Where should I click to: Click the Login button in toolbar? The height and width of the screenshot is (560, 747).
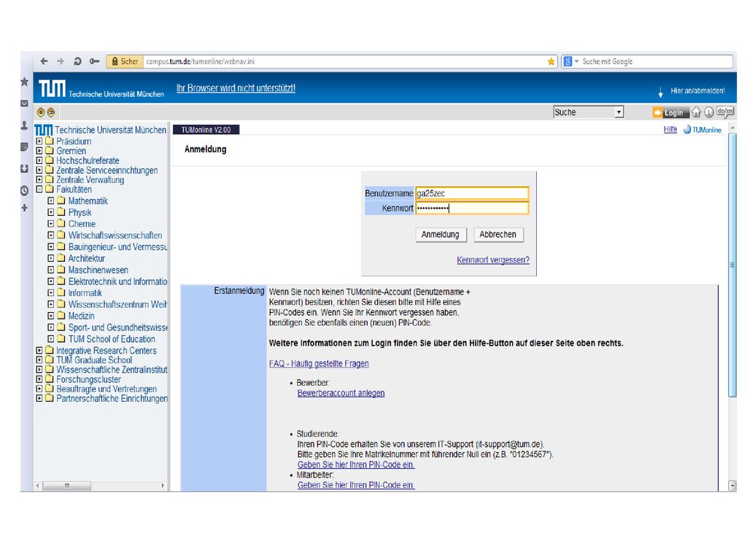tap(670, 112)
